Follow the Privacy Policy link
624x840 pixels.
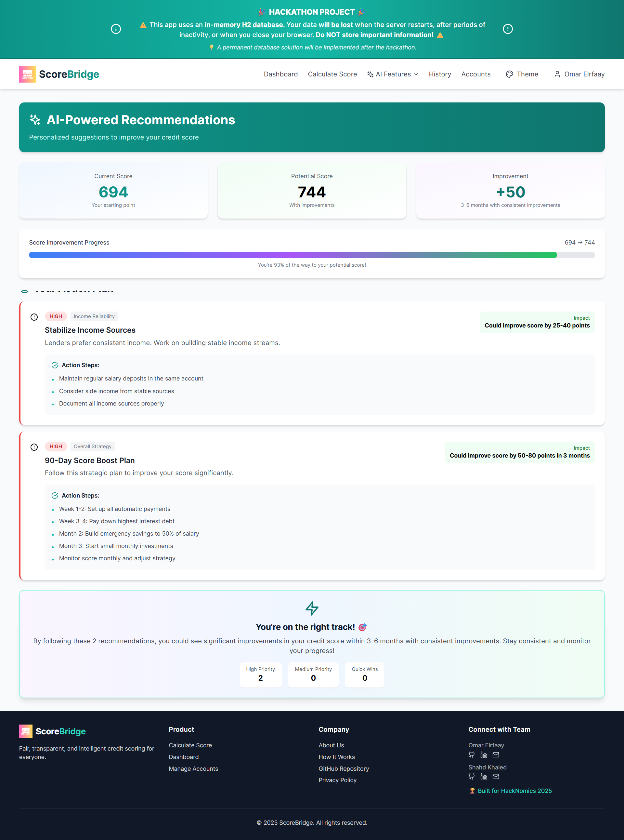click(337, 780)
